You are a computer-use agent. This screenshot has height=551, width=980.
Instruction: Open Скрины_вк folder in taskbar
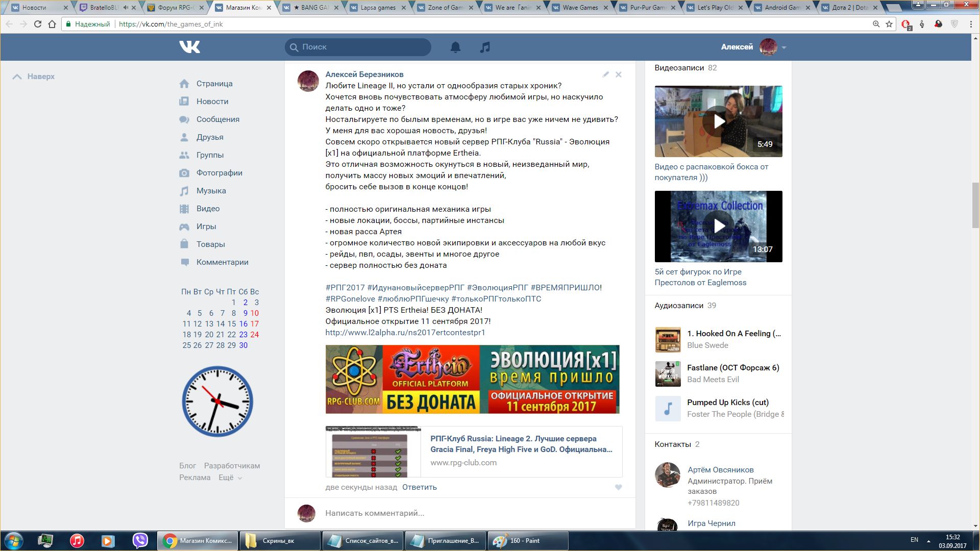pos(280,541)
